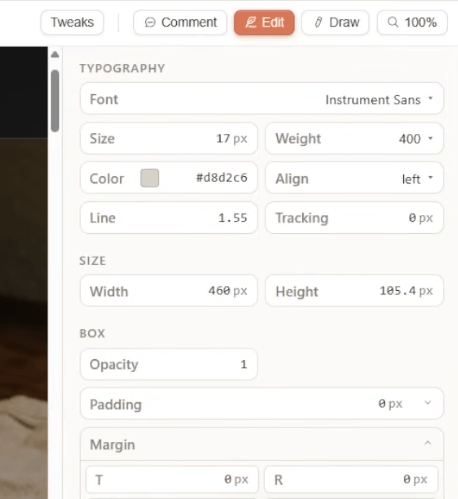Click the Opacity value field

pos(169,364)
